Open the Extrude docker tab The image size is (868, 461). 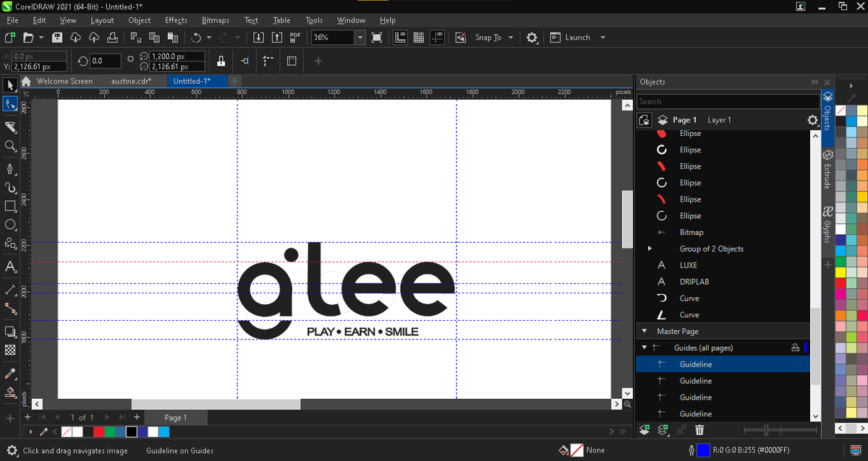point(827,169)
